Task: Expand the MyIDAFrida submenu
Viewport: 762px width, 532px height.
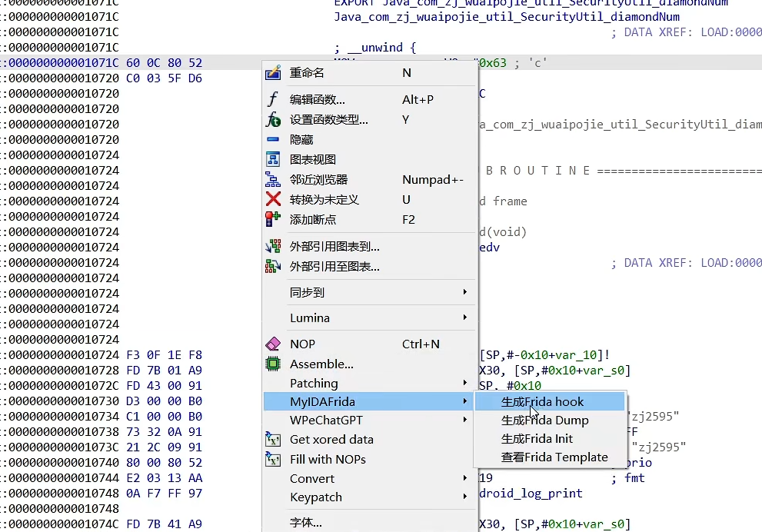Action: [x=369, y=402]
